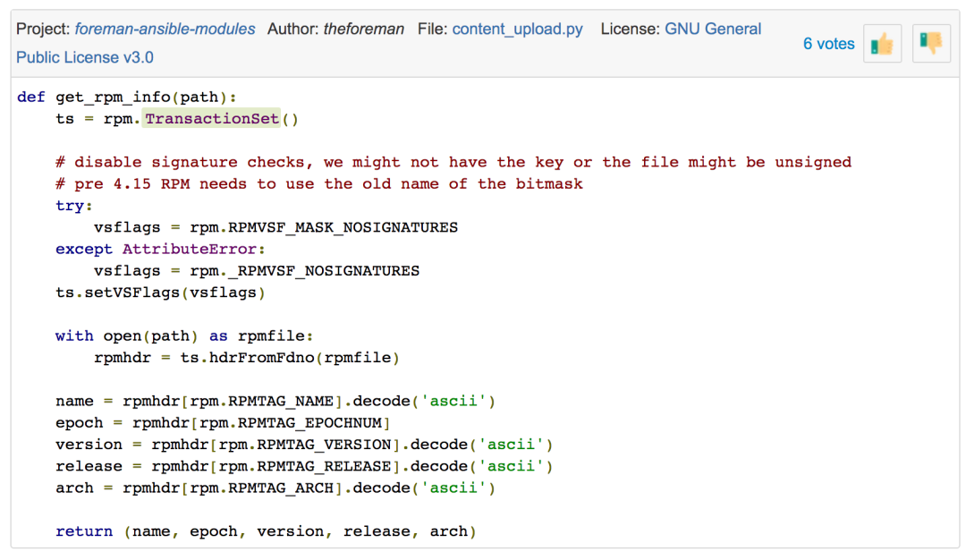Click the thumbs up vote icon
The image size is (966, 560).
point(882,44)
